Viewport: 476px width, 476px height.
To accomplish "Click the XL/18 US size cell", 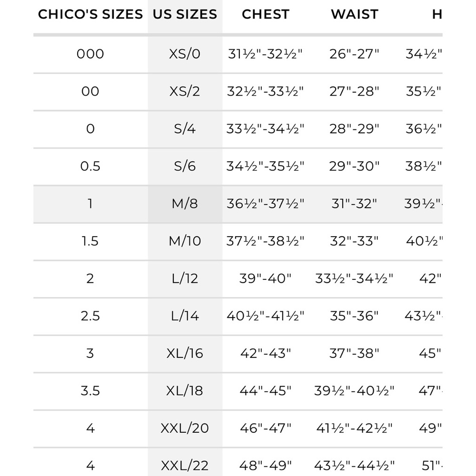I will point(185,391).
